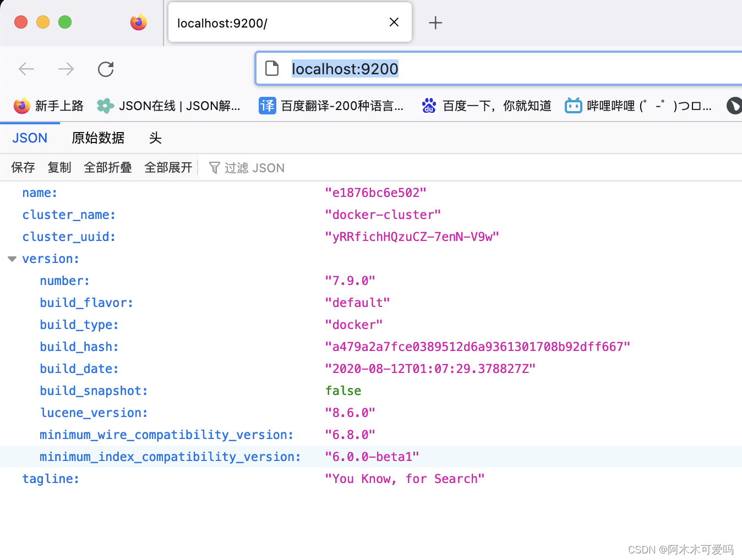742x560 pixels.
Task: Open a new browser tab with the plus button
Action: click(x=435, y=23)
